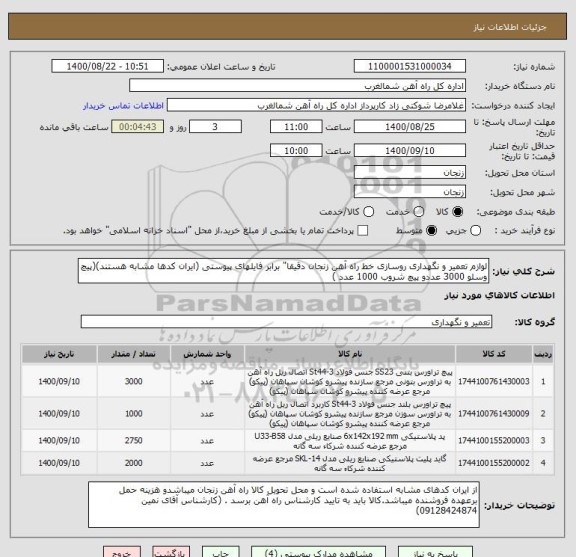The width and height of the screenshot is (576, 557).
Task: Click the بازگشت back button
Action: pyautogui.click(x=171, y=552)
